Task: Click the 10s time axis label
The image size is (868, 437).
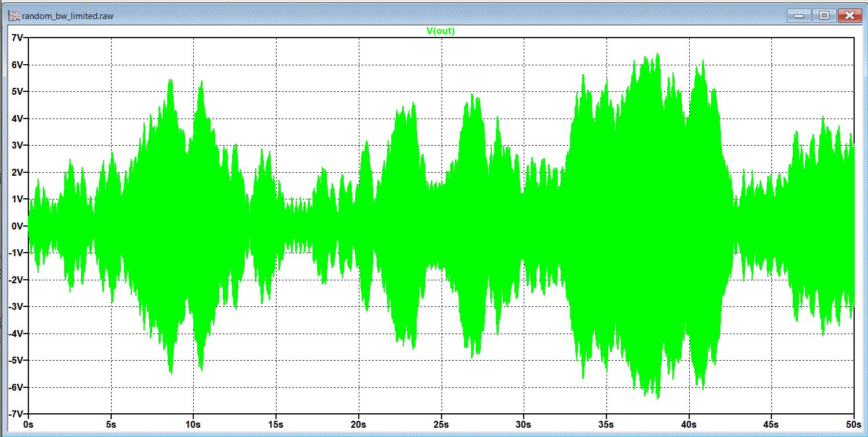Action: (193, 424)
